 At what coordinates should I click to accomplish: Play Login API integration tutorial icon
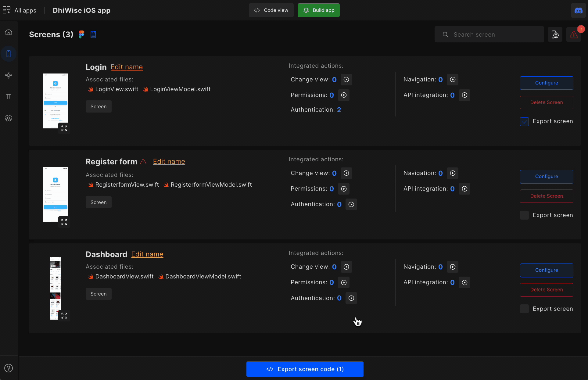tap(464, 95)
